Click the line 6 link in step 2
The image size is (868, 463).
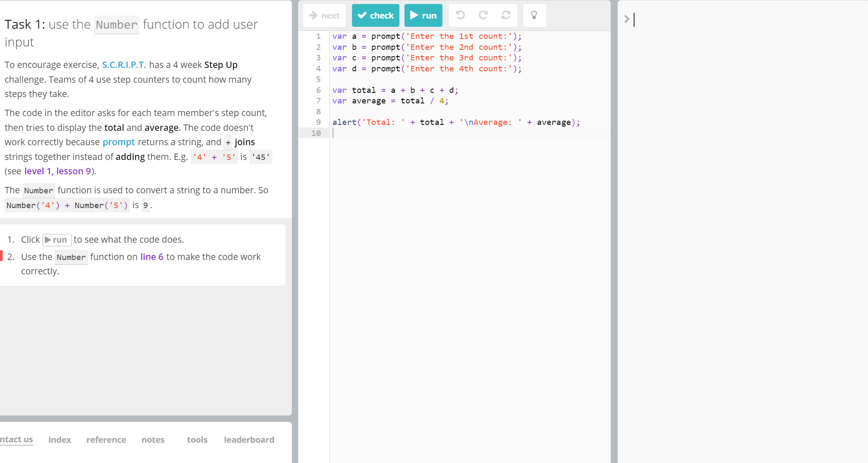(x=152, y=257)
